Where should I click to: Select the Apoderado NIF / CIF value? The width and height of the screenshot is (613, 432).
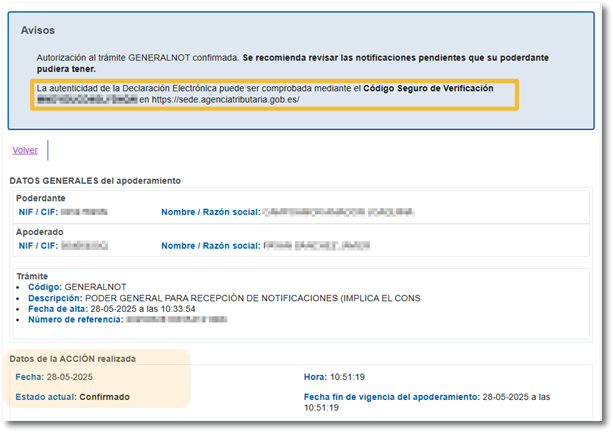(x=84, y=245)
